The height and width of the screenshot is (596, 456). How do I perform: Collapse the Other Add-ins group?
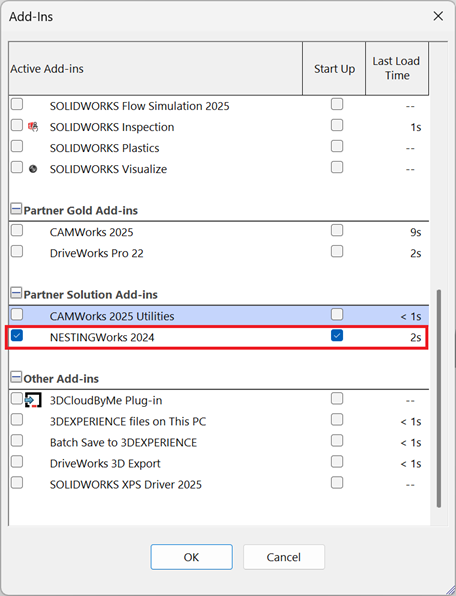point(16,377)
